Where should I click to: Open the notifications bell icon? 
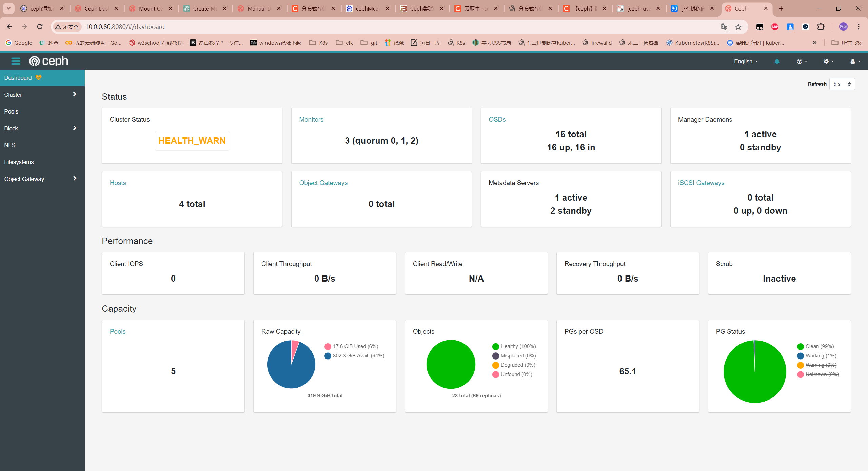[x=777, y=61]
